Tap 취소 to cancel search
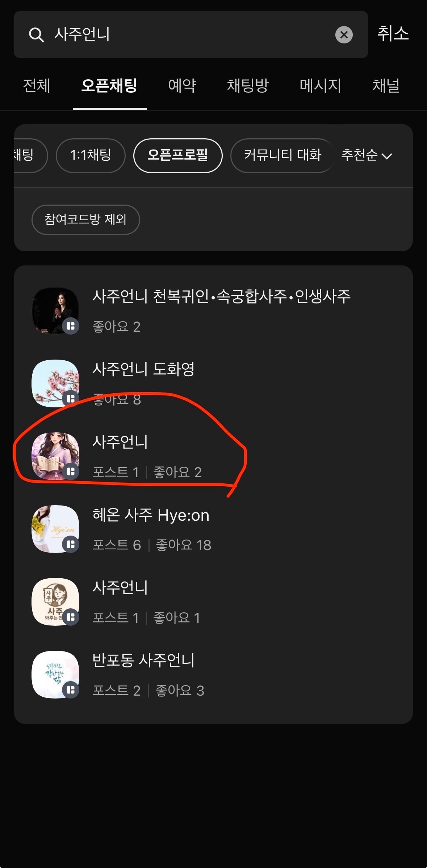The image size is (427, 868). click(393, 34)
